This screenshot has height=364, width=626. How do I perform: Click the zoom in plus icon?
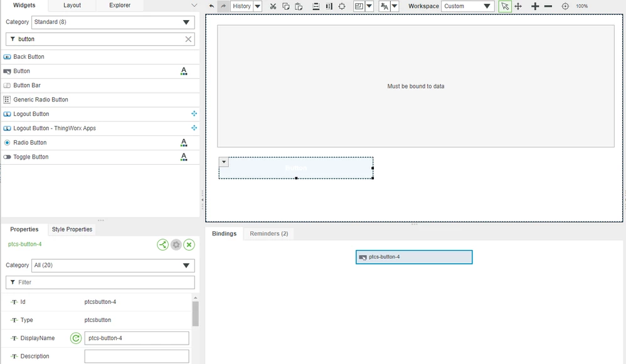pyautogui.click(x=535, y=6)
